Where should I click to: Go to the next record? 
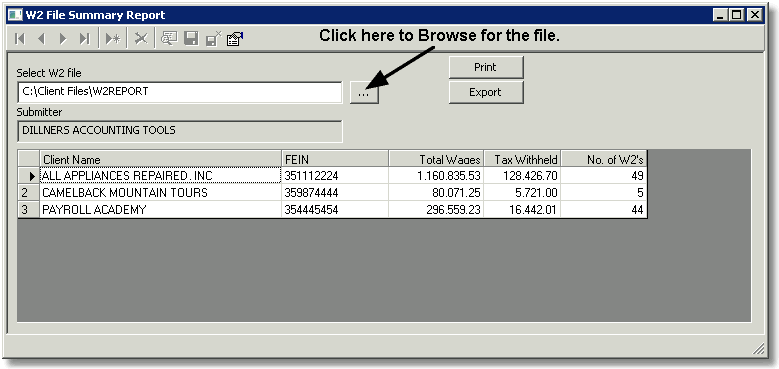pyautogui.click(x=63, y=39)
